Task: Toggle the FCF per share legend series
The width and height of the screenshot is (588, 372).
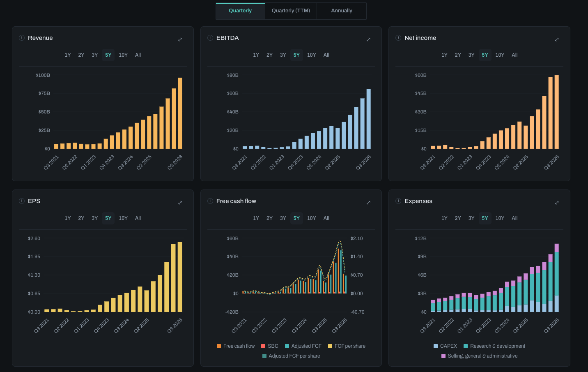Action: (347, 346)
